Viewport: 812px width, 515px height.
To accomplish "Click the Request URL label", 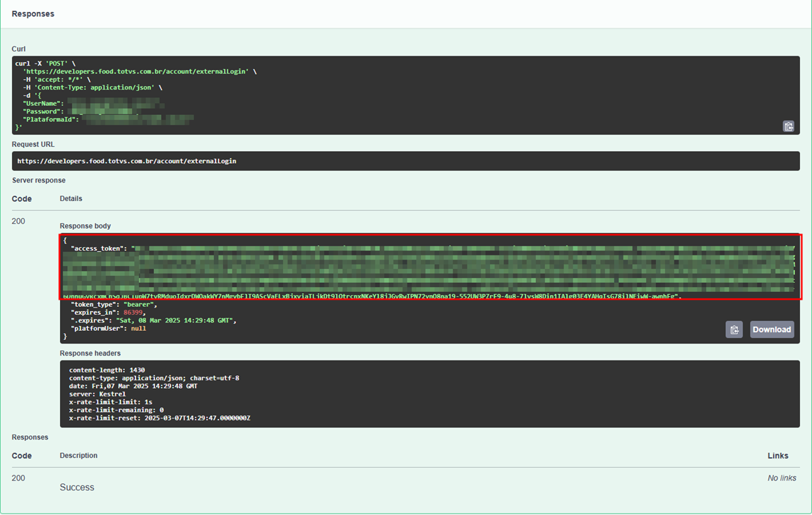I will tap(33, 145).
